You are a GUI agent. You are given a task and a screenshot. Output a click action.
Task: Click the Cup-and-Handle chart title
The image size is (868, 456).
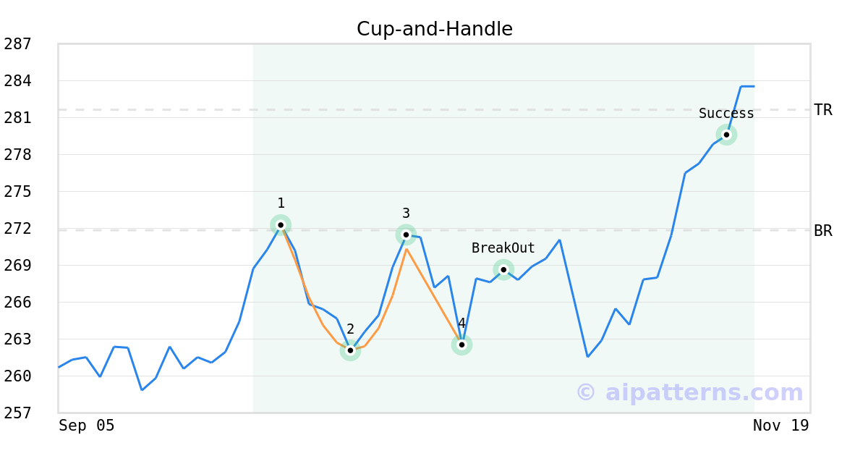pos(435,29)
